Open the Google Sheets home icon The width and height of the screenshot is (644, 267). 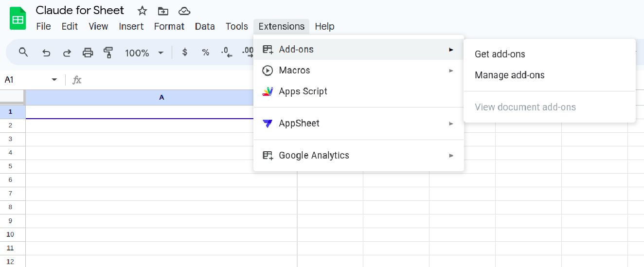(x=18, y=18)
